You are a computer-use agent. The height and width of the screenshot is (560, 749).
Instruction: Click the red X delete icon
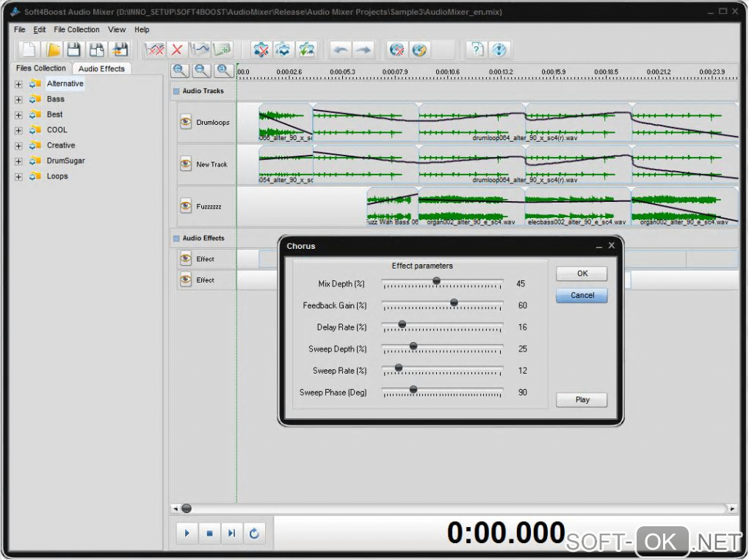(177, 50)
